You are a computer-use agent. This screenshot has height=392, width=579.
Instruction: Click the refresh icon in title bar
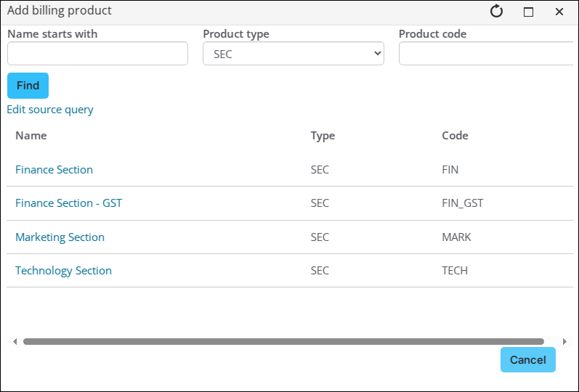pyautogui.click(x=497, y=12)
